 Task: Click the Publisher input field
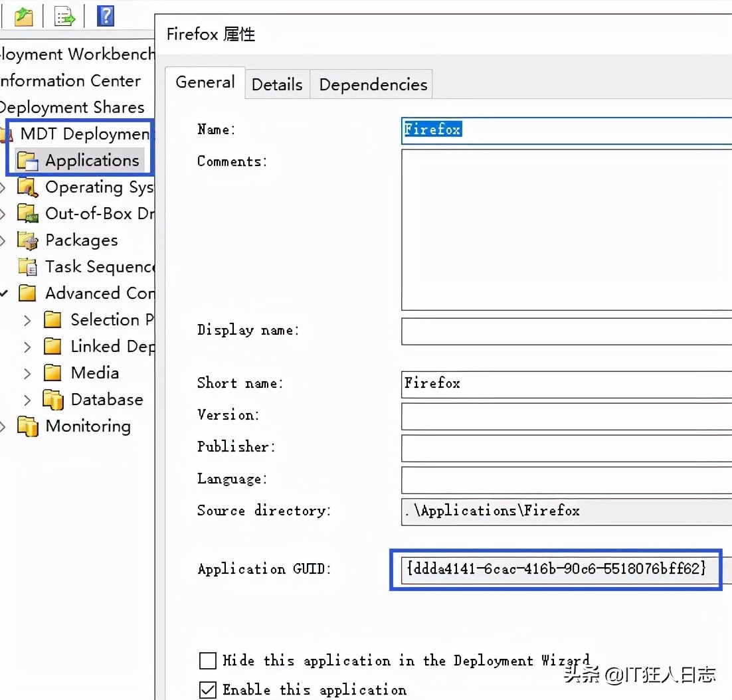click(x=567, y=448)
